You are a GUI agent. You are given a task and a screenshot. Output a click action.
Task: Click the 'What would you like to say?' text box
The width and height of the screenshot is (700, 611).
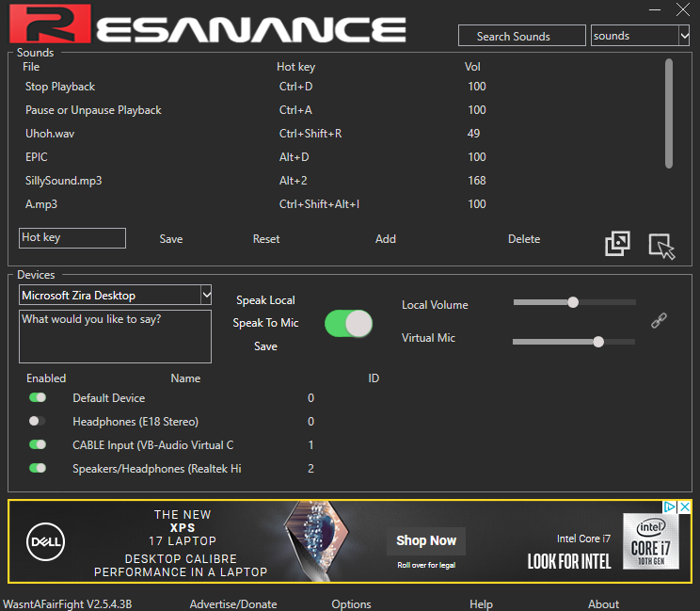pyautogui.click(x=115, y=337)
